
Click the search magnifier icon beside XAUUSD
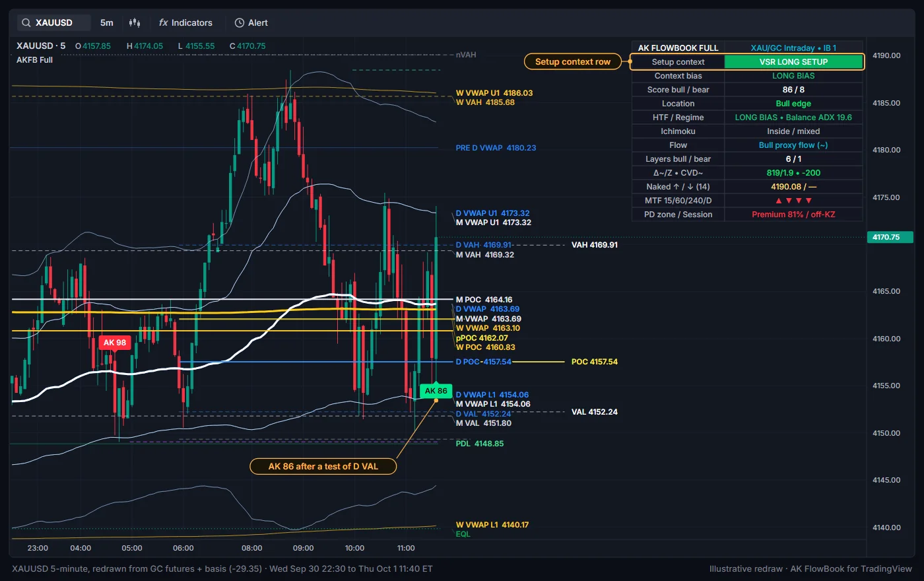[26, 22]
